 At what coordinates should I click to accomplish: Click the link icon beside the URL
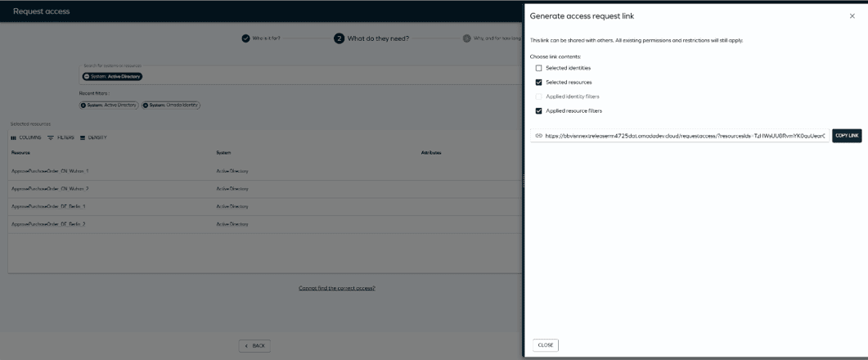tap(538, 136)
